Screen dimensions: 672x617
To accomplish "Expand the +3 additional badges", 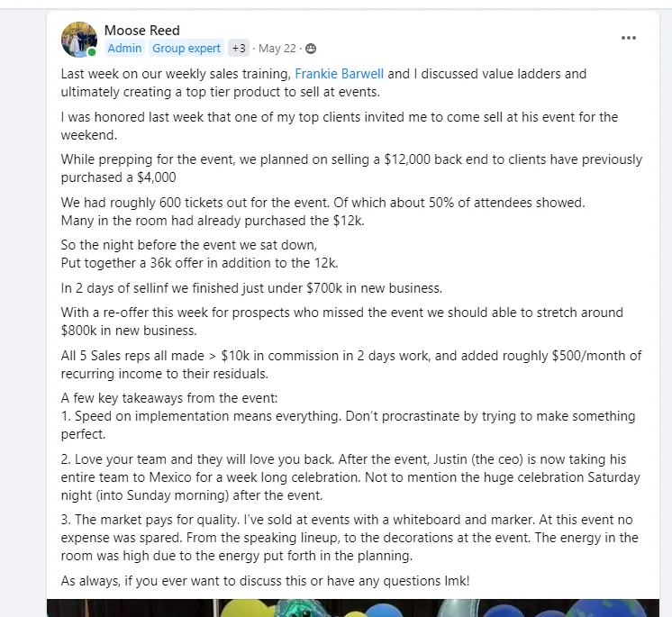I will click(239, 48).
